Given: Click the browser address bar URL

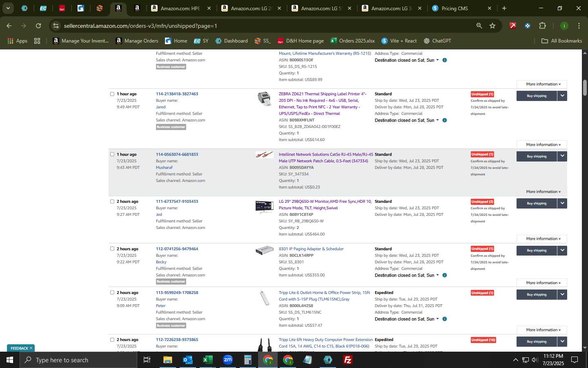Looking at the screenshot, I should pos(140,26).
